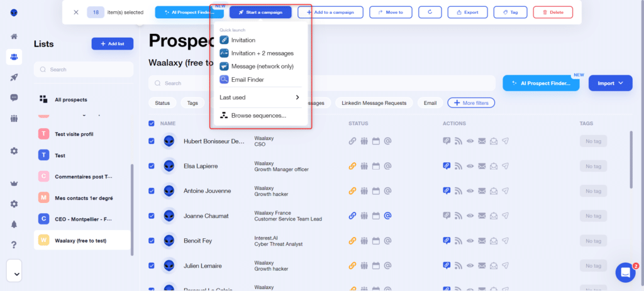Click Start a campaign button
The height and width of the screenshot is (291, 644).
(261, 13)
